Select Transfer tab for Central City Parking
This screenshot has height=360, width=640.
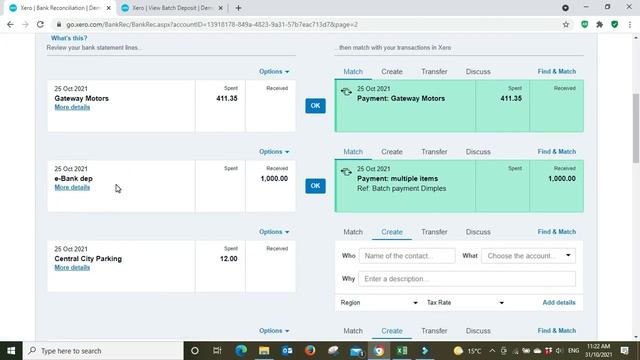pos(434,231)
